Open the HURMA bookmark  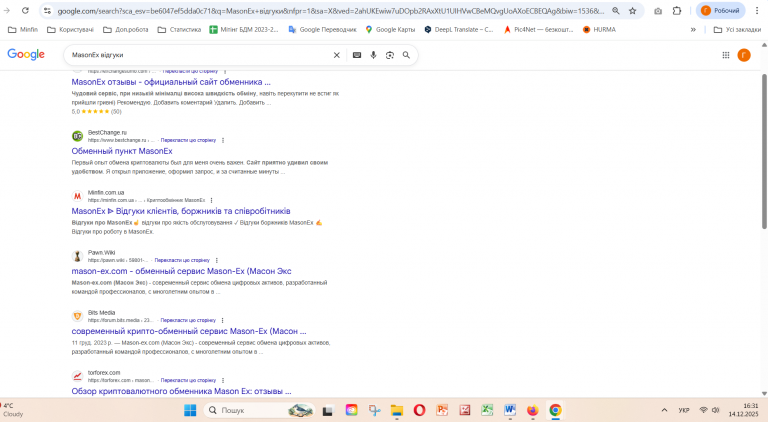coord(599,29)
